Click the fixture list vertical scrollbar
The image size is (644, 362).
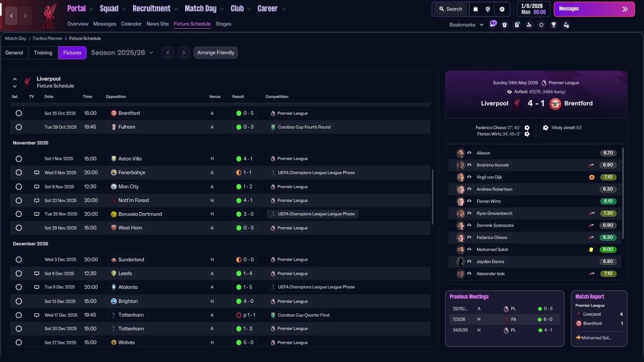(x=433, y=197)
